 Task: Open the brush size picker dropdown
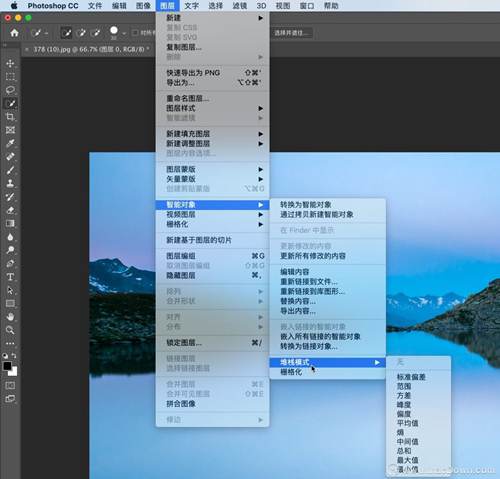click(124, 33)
